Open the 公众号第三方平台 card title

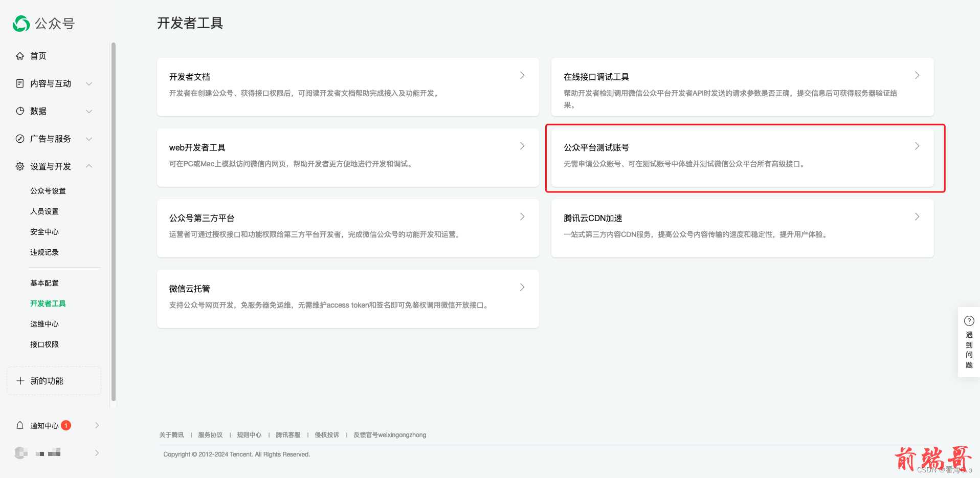coord(202,218)
